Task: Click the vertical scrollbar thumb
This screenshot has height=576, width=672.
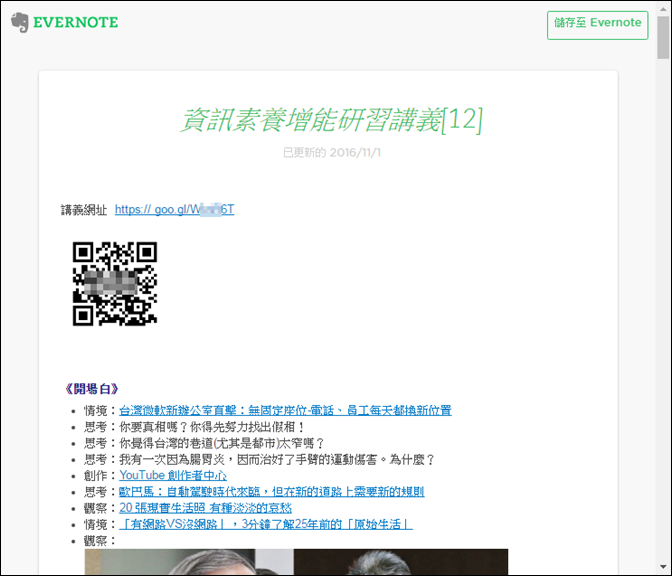Action: (663, 36)
